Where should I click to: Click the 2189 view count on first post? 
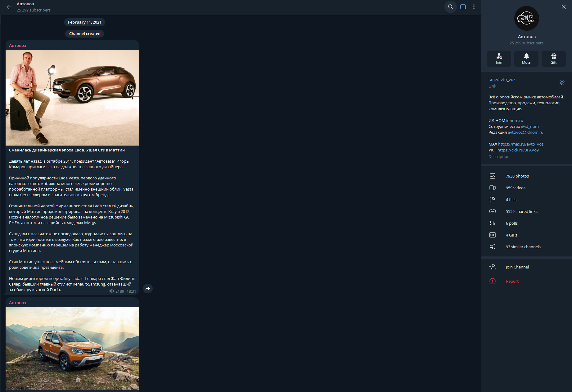point(120,291)
